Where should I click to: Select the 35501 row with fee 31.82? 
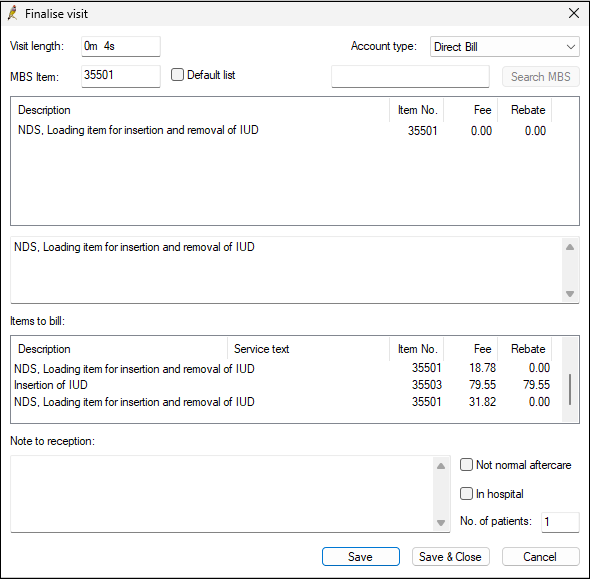(x=286, y=402)
